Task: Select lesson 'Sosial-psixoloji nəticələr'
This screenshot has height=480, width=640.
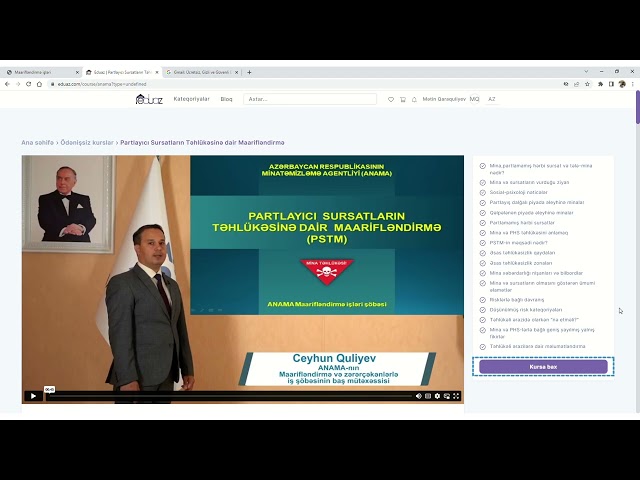Action: 518,192
